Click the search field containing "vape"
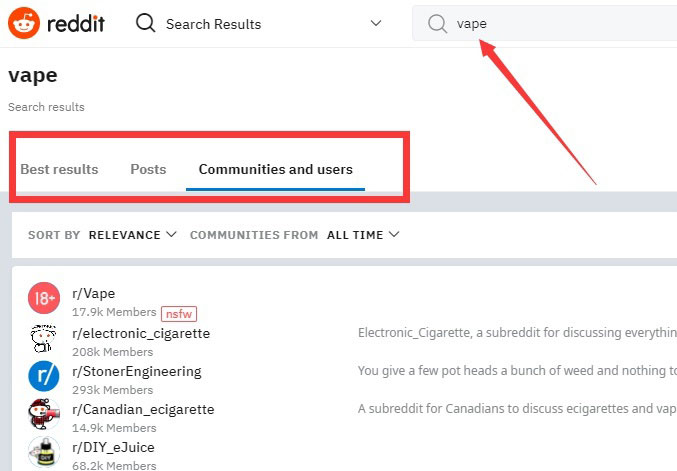The image size is (677, 471). [x=560, y=24]
